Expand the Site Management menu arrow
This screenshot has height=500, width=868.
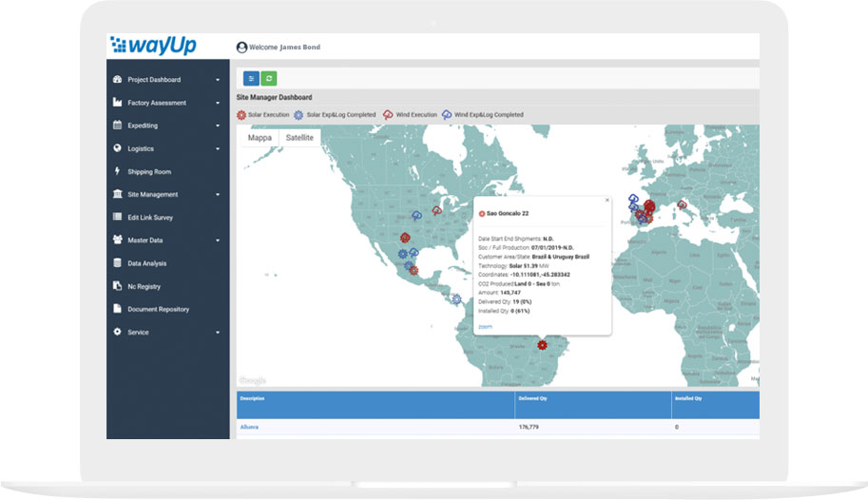tap(218, 194)
